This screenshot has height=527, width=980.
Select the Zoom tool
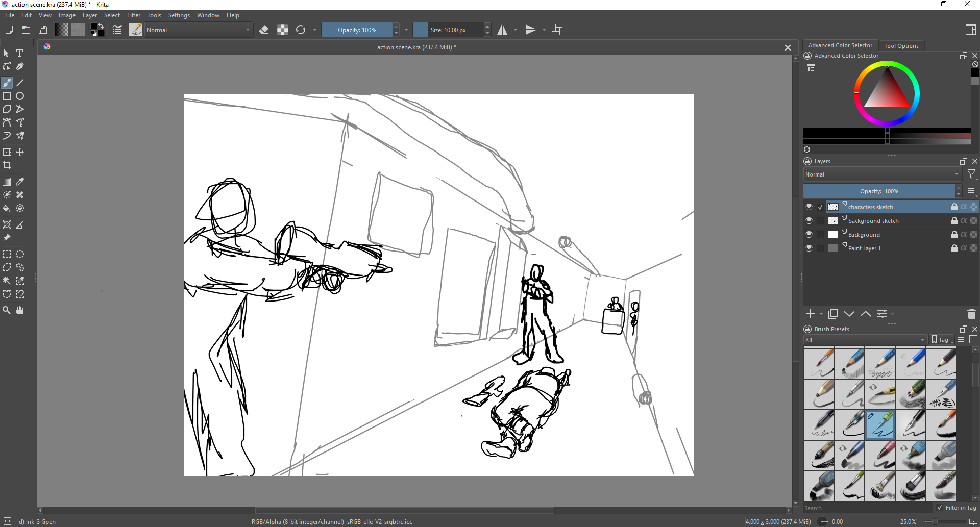(x=7, y=310)
